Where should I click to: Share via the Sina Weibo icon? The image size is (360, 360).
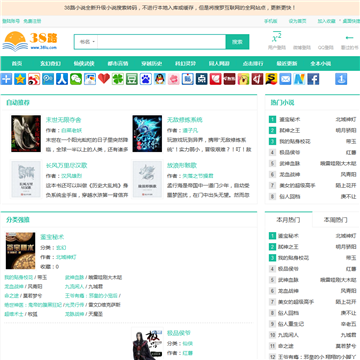point(34,79)
